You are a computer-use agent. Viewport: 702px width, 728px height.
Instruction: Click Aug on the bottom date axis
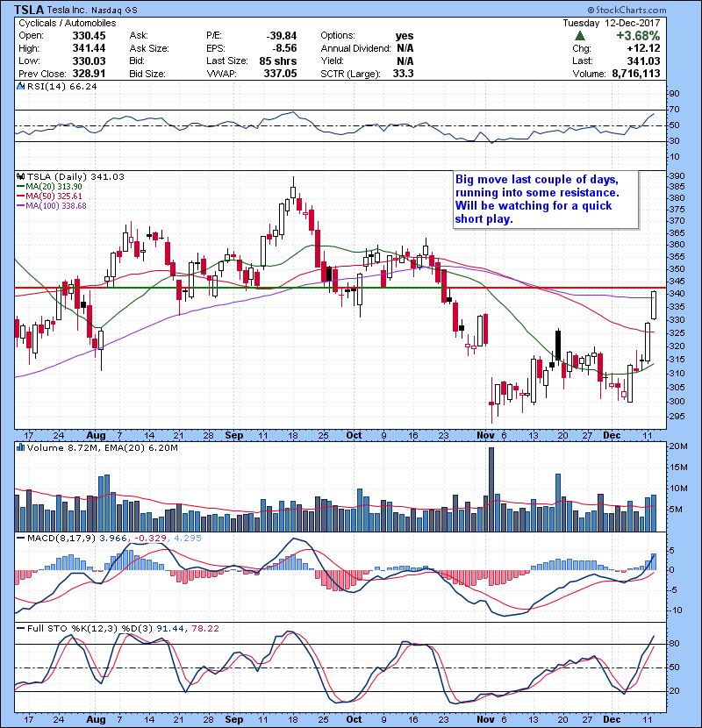point(97,719)
